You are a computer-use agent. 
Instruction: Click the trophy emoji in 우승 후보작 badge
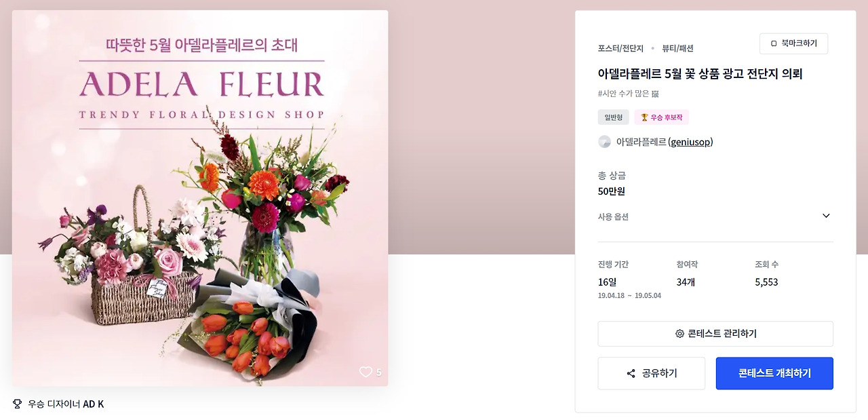[644, 117]
